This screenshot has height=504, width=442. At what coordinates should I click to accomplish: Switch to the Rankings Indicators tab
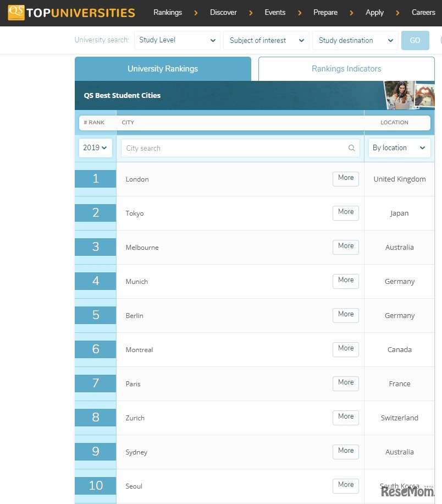point(346,69)
